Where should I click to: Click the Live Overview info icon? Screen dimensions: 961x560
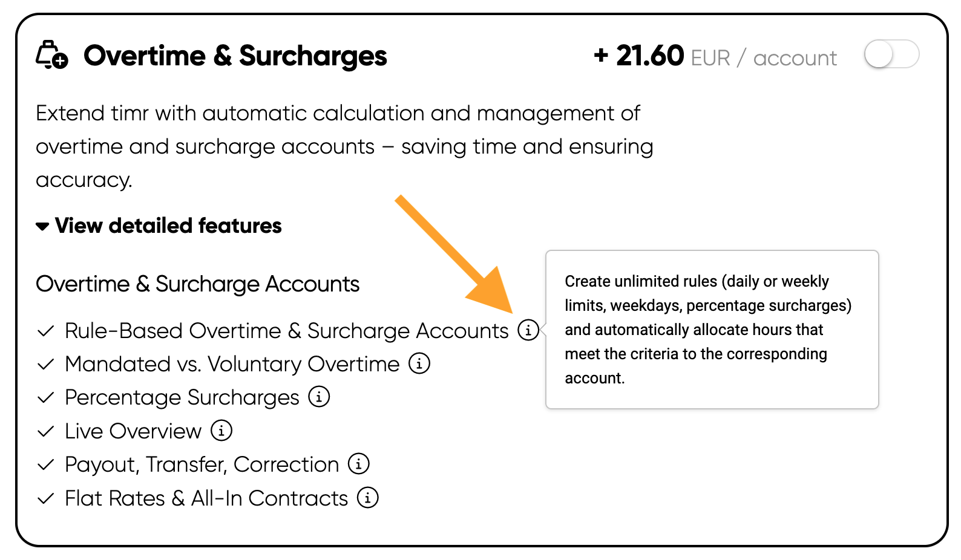pyautogui.click(x=221, y=431)
